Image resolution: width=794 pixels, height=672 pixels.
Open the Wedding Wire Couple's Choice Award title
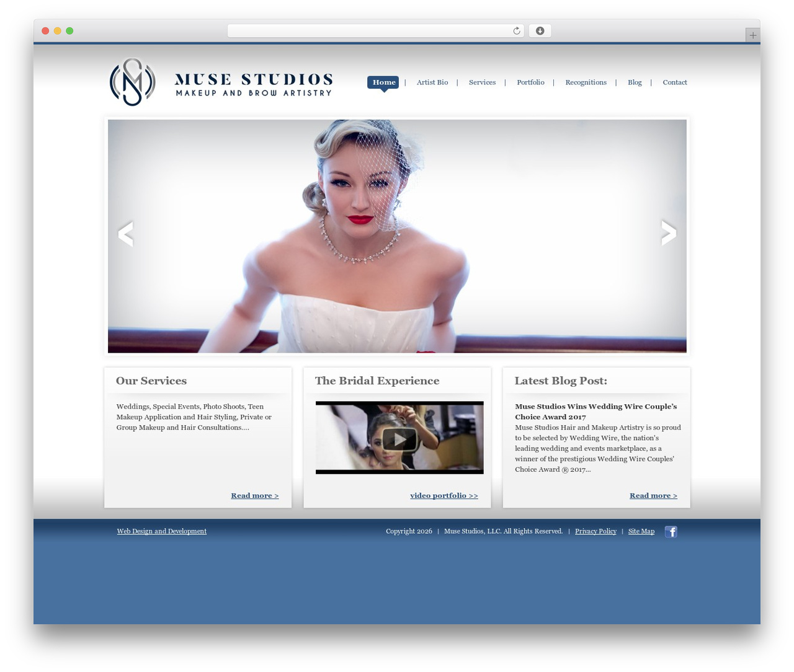tap(595, 412)
